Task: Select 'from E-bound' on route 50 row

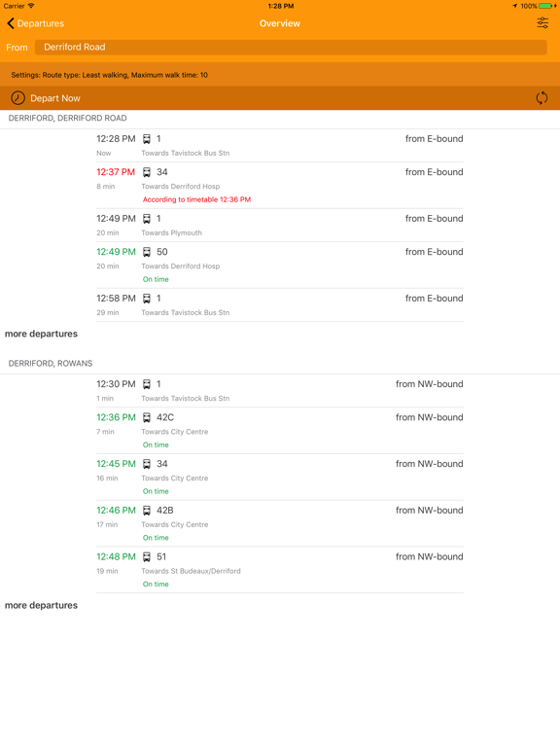Action: [x=435, y=252]
